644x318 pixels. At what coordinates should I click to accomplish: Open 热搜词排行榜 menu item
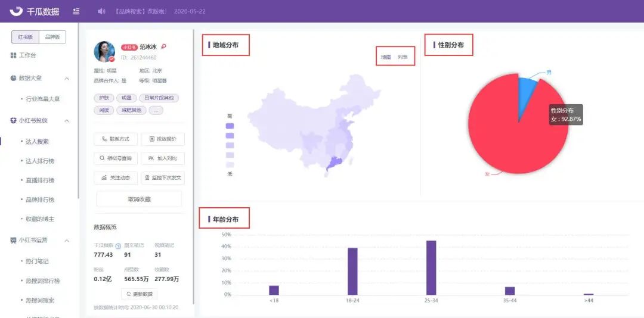[x=43, y=281]
